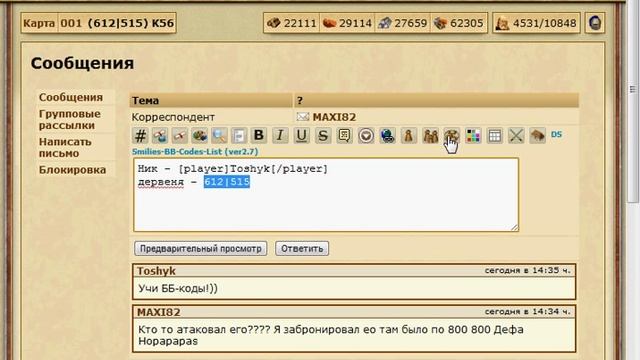The height and width of the screenshot is (360, 640).
Task: Click the envelope icon beside MAXI82
Action: click(x=302, y=117)
